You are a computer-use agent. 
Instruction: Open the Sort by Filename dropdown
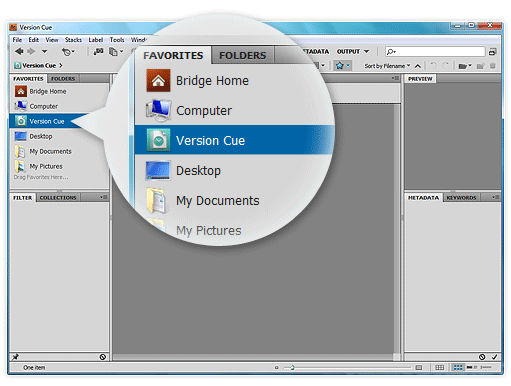pos(387,66)
